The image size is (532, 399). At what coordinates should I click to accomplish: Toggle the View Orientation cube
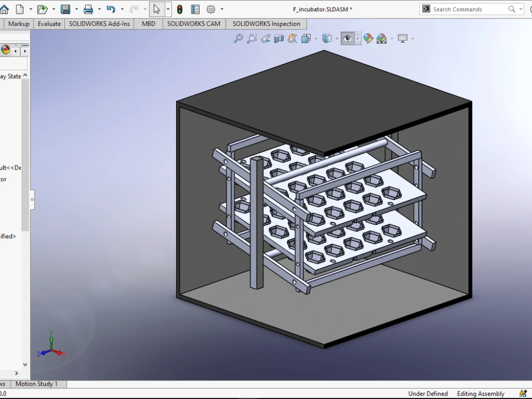tap(305, 38)
